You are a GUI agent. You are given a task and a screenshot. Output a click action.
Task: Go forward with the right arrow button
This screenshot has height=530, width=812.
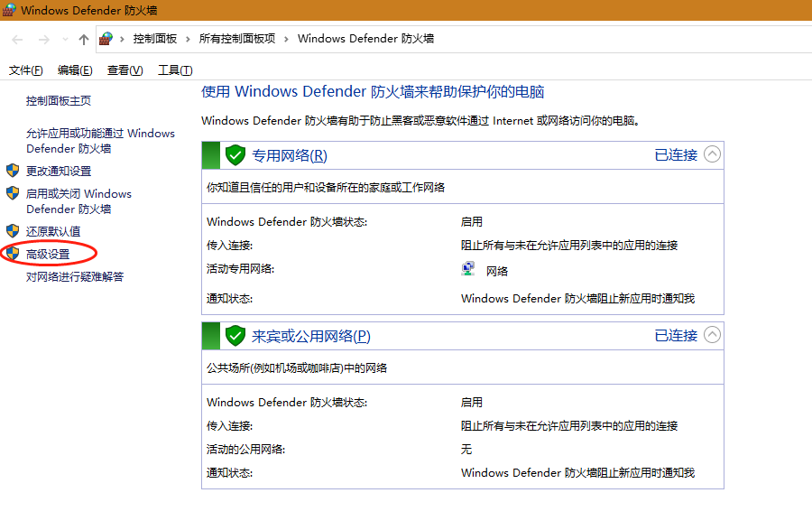[x=44, y=40]
